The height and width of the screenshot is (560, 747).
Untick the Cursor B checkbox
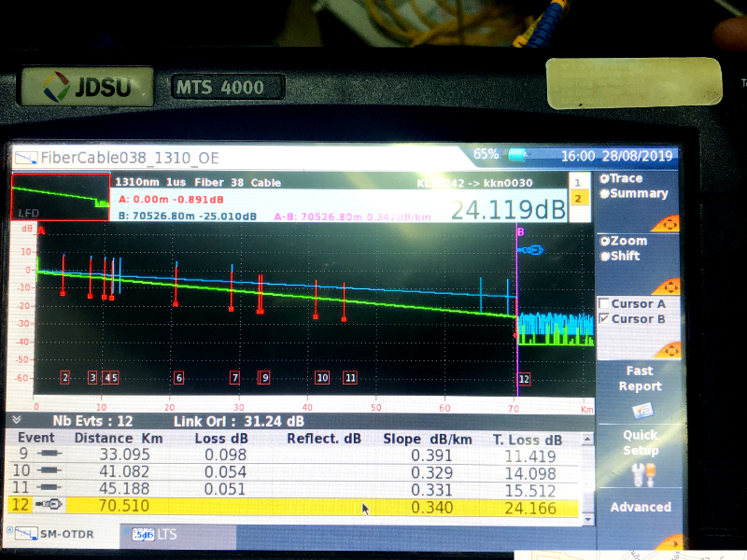[x=604, y=318]
